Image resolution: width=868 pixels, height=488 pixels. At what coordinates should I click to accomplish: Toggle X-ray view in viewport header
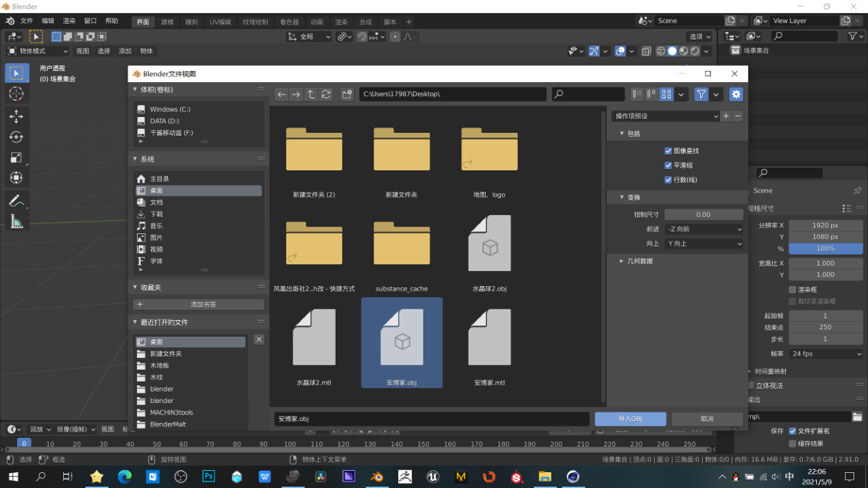tap(646, 51)
